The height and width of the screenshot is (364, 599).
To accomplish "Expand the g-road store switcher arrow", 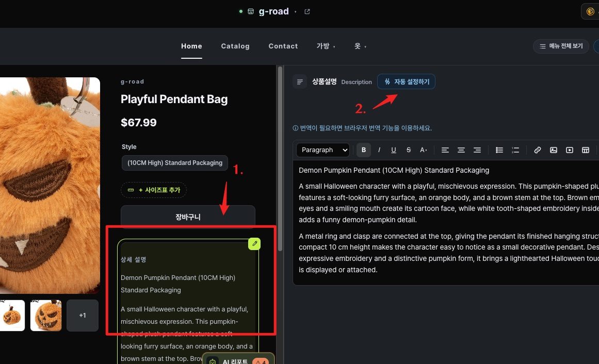I will (x=295, y=12).
